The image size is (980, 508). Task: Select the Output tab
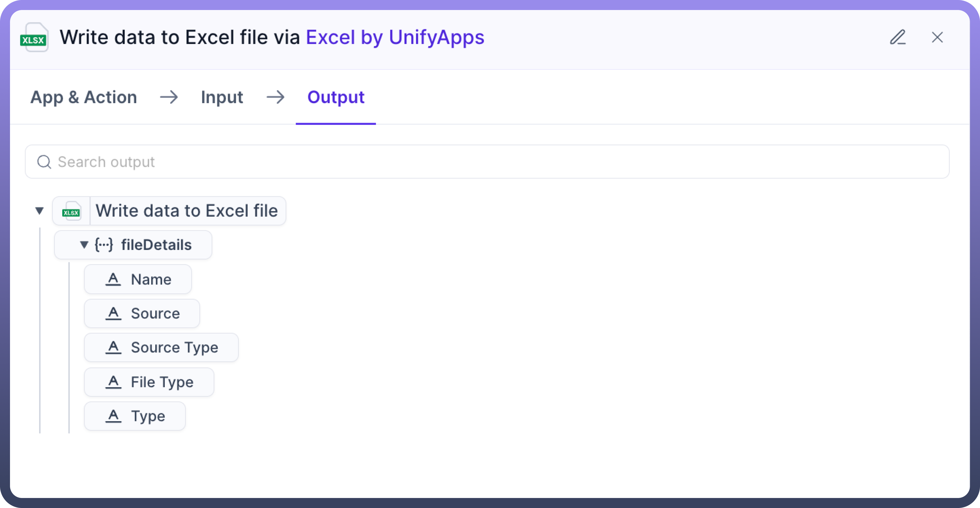(335, 97)
